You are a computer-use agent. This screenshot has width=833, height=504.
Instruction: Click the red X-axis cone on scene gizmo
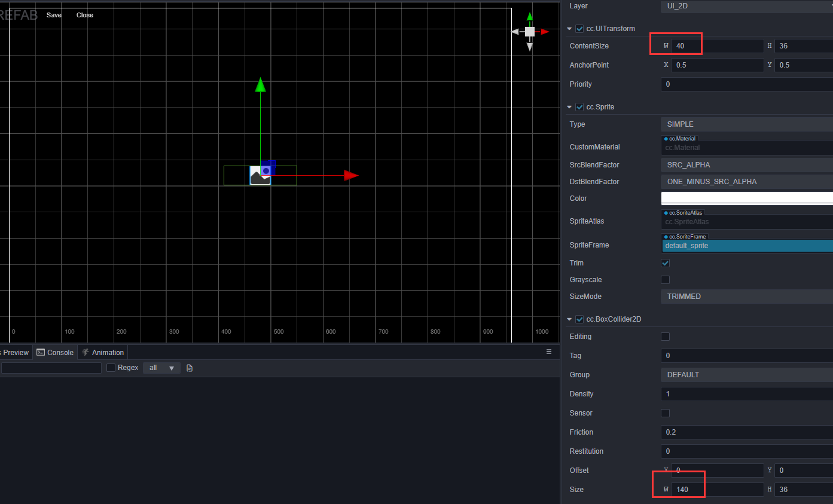point(545,32)
